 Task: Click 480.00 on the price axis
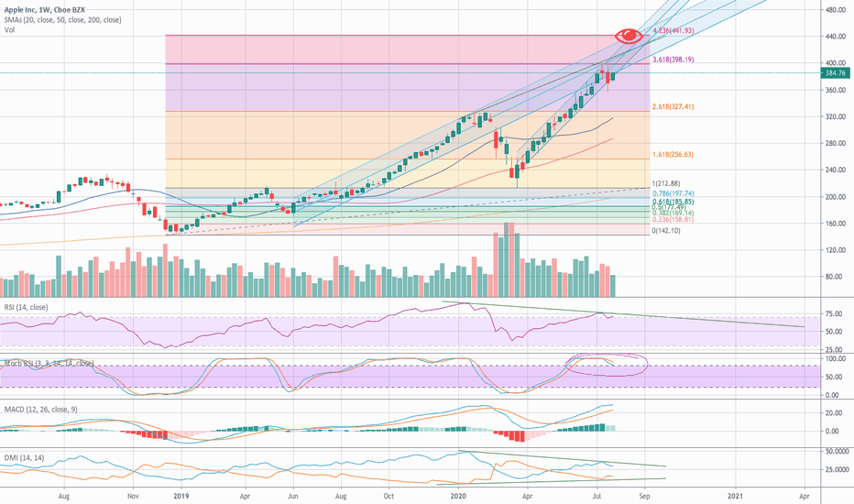click(836, 10)
